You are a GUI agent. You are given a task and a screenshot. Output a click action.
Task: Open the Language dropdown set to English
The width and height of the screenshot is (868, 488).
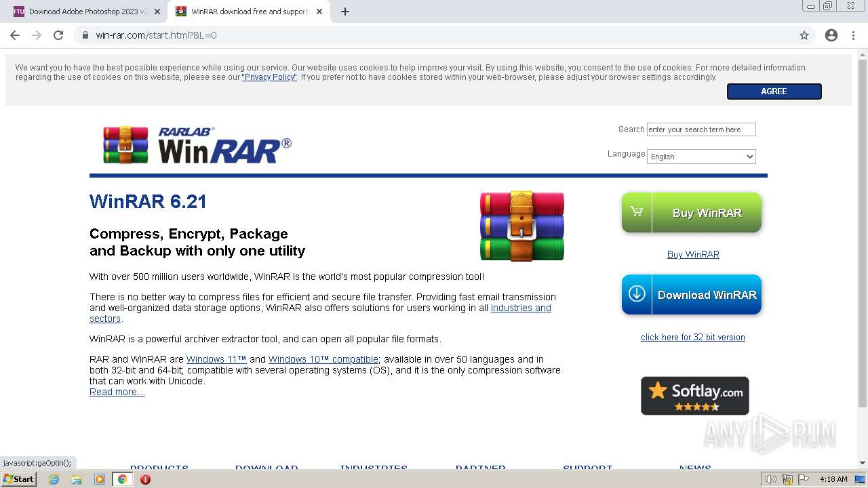(701, 157)
